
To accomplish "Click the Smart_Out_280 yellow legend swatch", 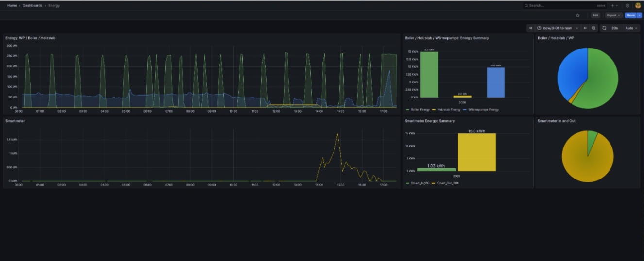I will (433, 183).
